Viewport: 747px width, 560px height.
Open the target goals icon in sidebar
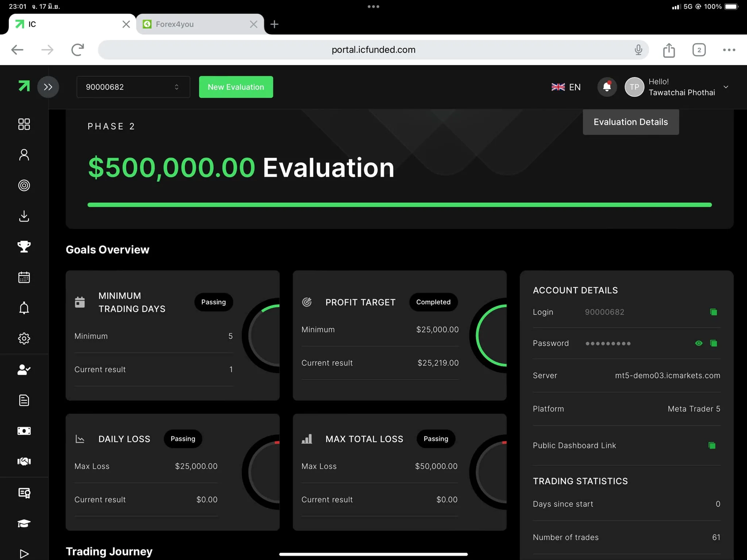point(24,185)
